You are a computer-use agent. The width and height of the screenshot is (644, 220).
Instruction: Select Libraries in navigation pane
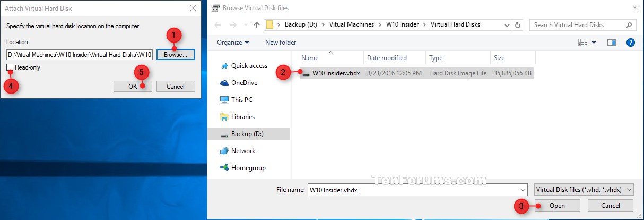click(243, 117)
